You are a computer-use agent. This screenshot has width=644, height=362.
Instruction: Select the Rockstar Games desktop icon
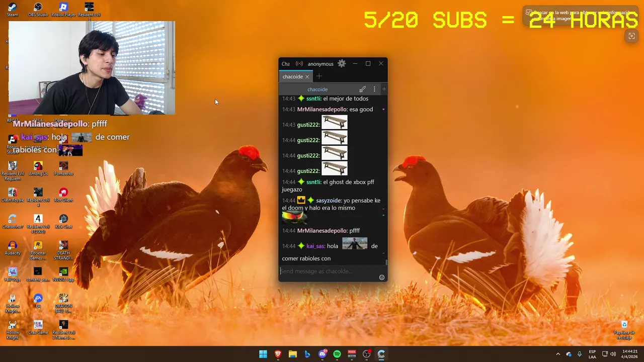tap(38, 250)
